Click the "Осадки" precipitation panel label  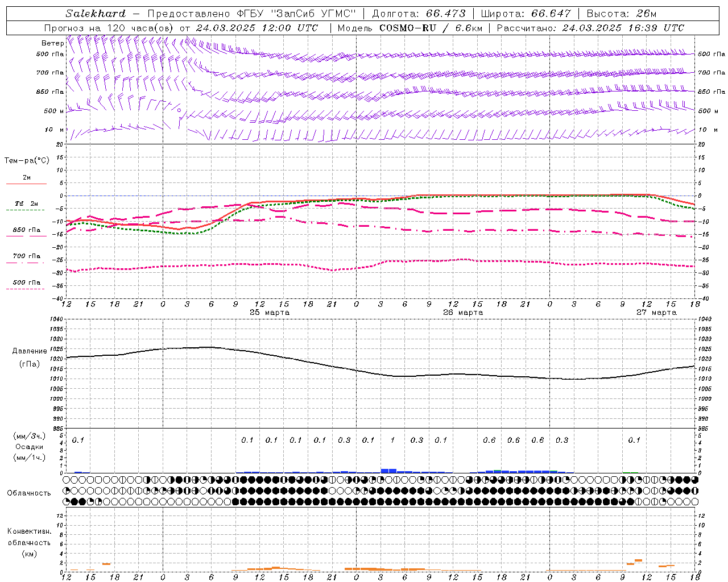tap(30, 447)
